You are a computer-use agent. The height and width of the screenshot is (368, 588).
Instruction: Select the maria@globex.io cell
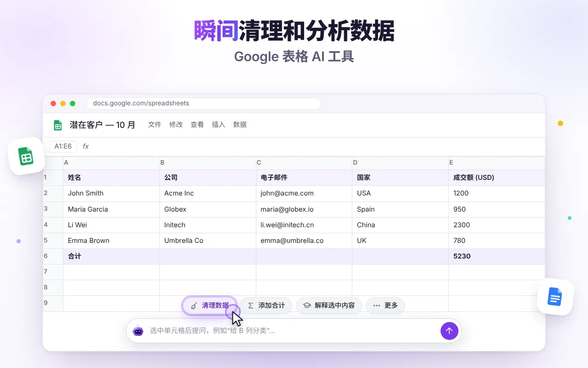304,209
